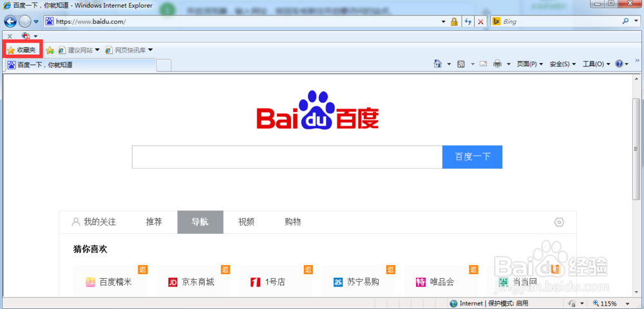Expand the address bar URL history dropdown
Viewport: 644px width, 309px height.
(x=443, y=22)
